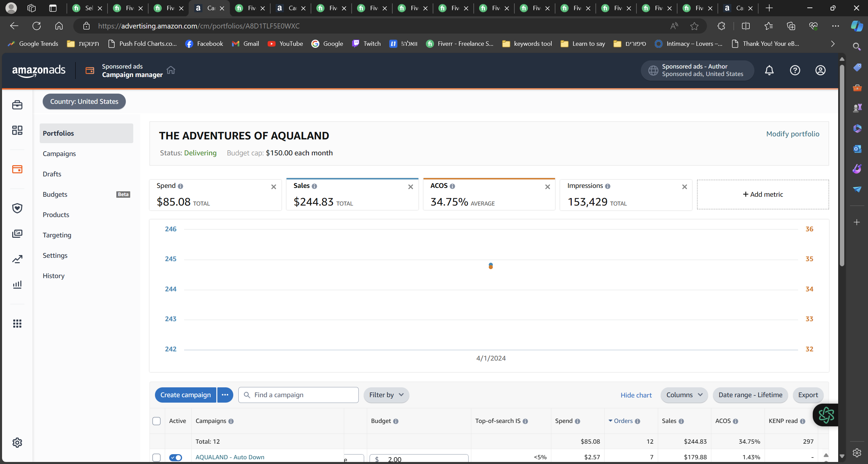This screenshot has width=868, height=464.
Task: Open the trending arrow insights icon in left rail
Action: click(x=17, y=259)
